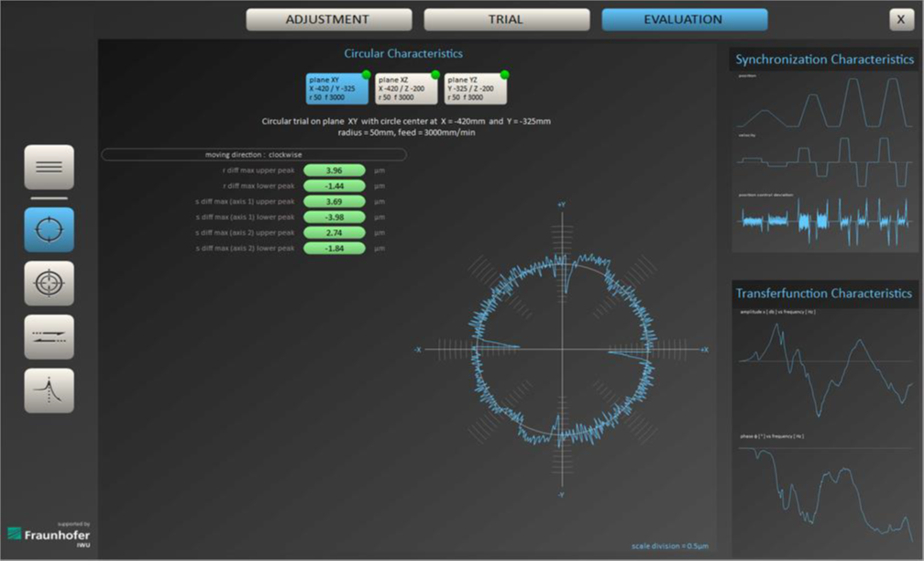Open the overview list sidebar icon
Screen dimensions: 924x561
[x=49, y=167]
